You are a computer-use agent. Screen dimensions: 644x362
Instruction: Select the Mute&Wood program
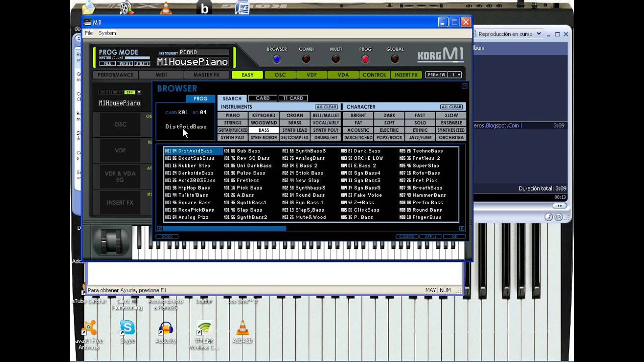click(310, 217)
